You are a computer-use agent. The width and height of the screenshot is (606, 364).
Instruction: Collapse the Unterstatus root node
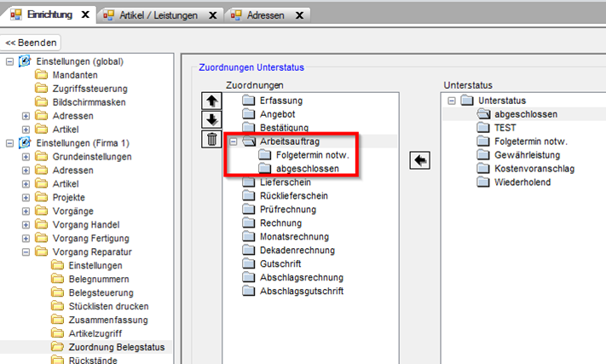pyautogui.click(x=452, y=101)
